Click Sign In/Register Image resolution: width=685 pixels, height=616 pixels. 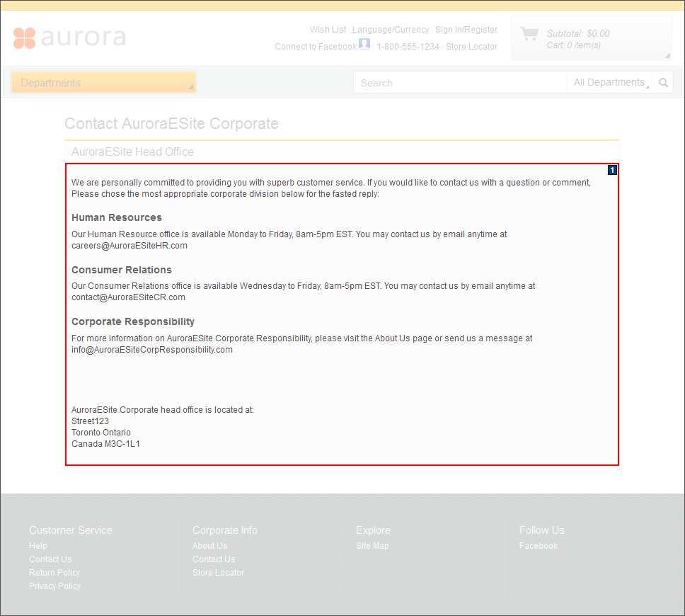466,29
